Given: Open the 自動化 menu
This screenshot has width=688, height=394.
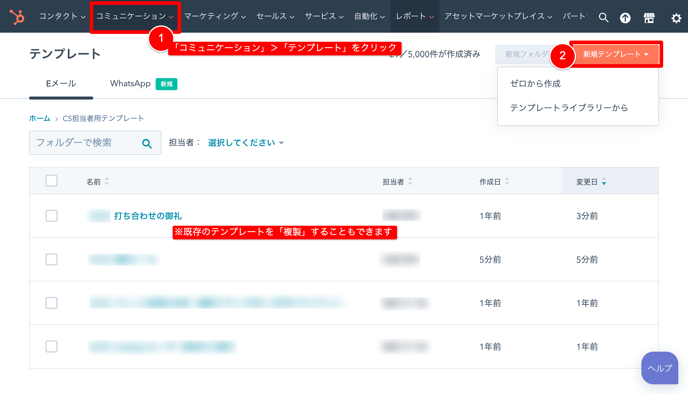Looking at the screenshot, I should point(369,16).
